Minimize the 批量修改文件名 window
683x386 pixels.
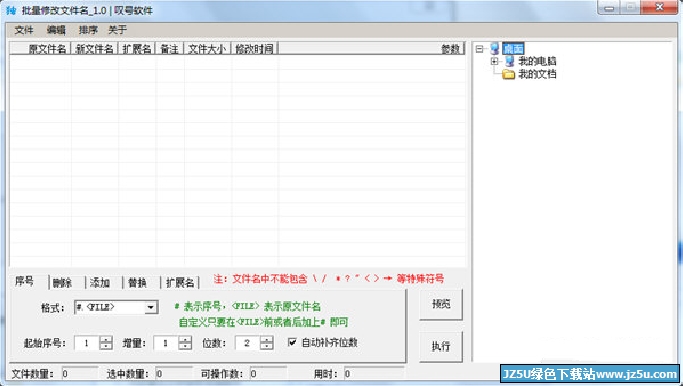tap(609, 8)
